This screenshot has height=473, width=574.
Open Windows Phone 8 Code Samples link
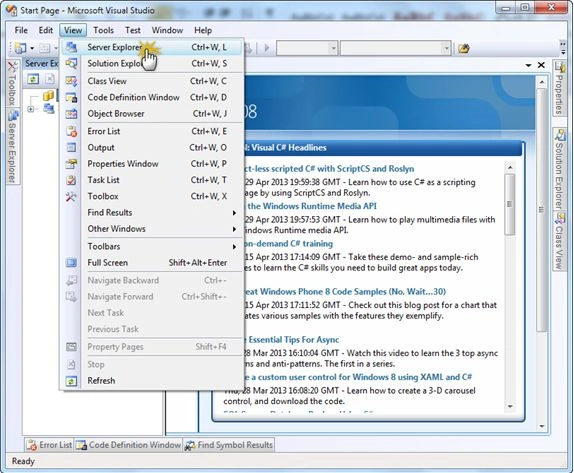[x=344, y=292]
